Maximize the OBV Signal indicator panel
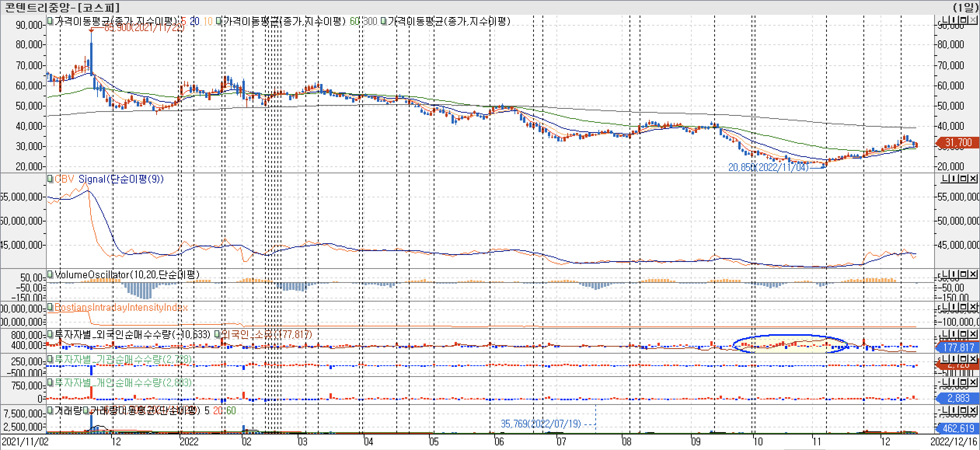Image resolution: width=980 pixels, height=450 pixels. [963, 178]
